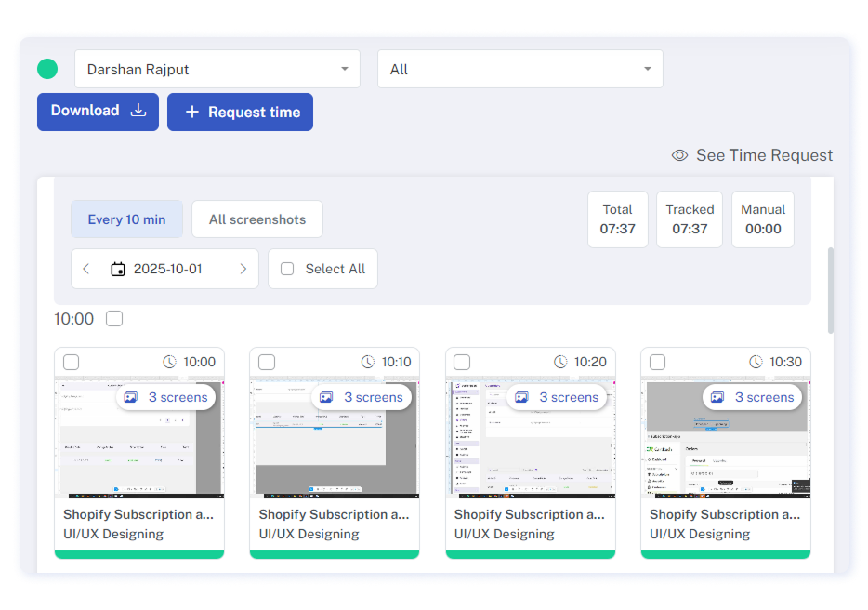The height and width of the screenshot is (610, 868).
Task: Go to previous date with left chevron
Action: (86, 269)
